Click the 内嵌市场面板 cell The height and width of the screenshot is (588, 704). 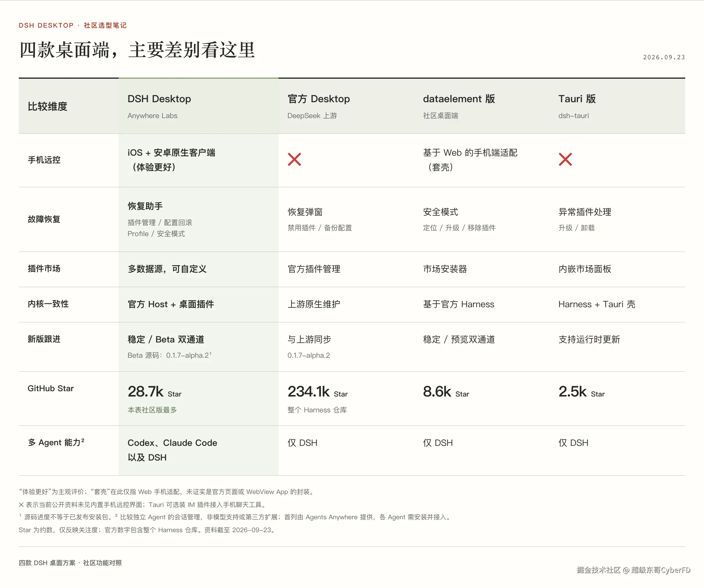tap(585, 269)
